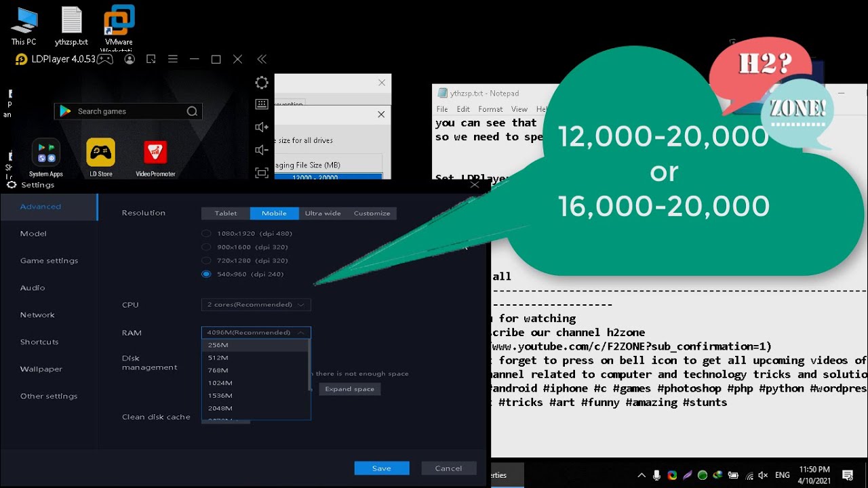Open Notepad Edit menu
Image resolution: width=868 pixels, height=488 pixels.
[463, 109]
